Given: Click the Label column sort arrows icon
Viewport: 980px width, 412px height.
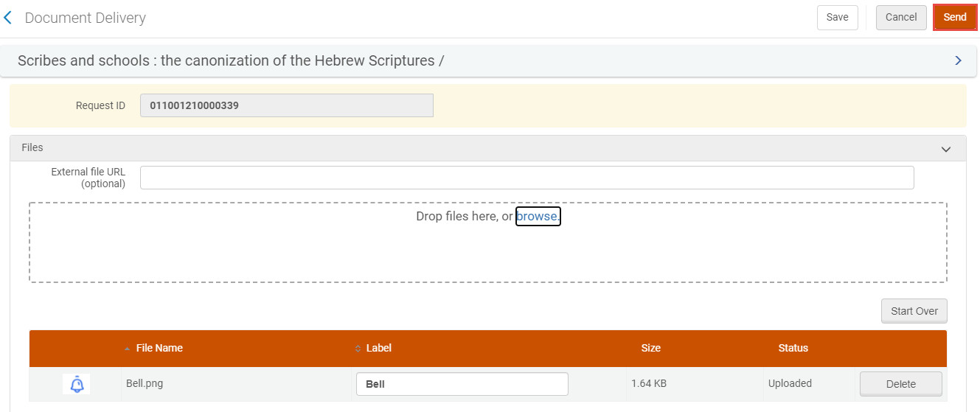Looking at the screenshot, I should (358, 349).
